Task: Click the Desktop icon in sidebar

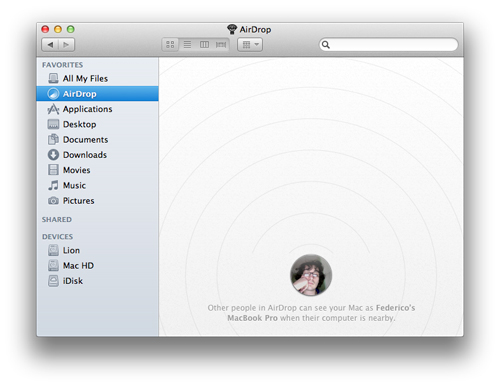Action: 53,124
